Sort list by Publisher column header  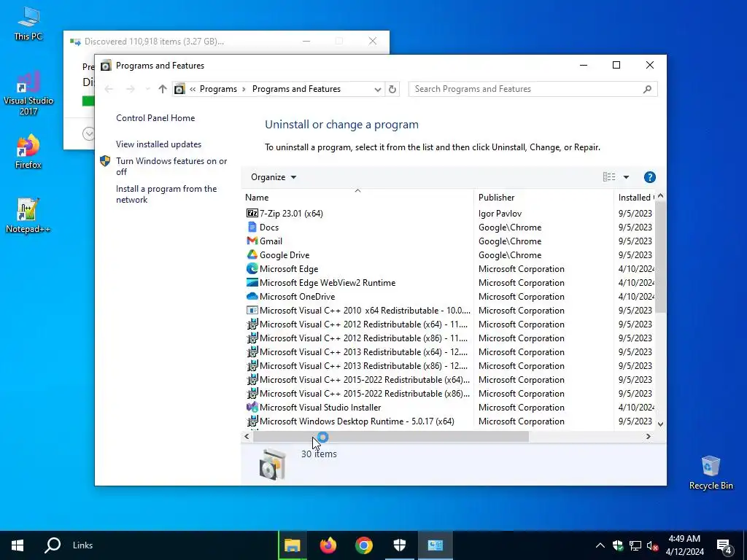point(544,197)
